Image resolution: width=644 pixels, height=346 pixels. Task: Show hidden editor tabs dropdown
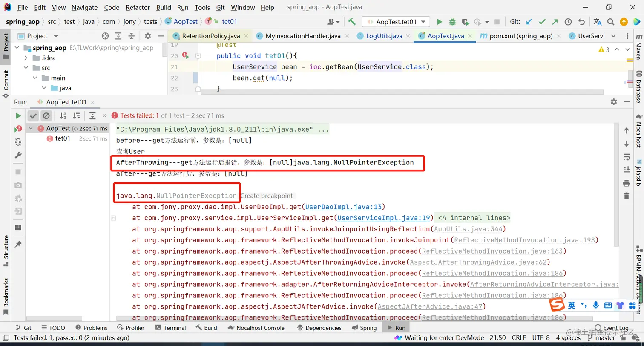point(614,36)
